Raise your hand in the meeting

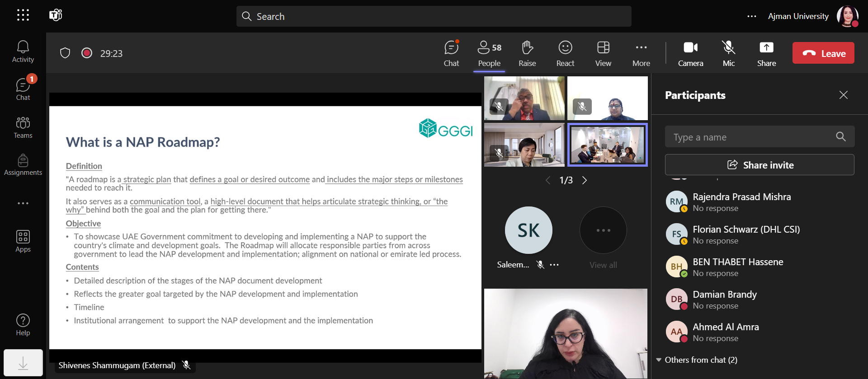tap(527, 53)
